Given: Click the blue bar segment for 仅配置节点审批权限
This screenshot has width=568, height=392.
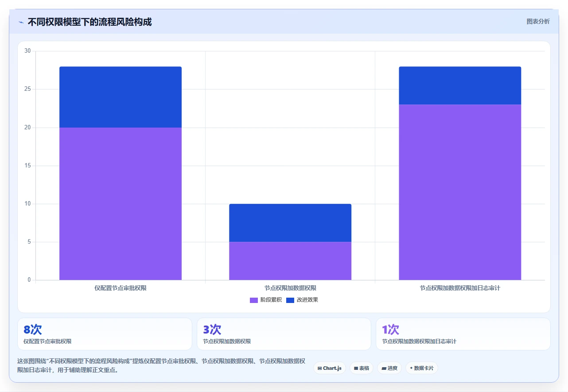Looking at the screenshot, I should click(x=121, y=97).
